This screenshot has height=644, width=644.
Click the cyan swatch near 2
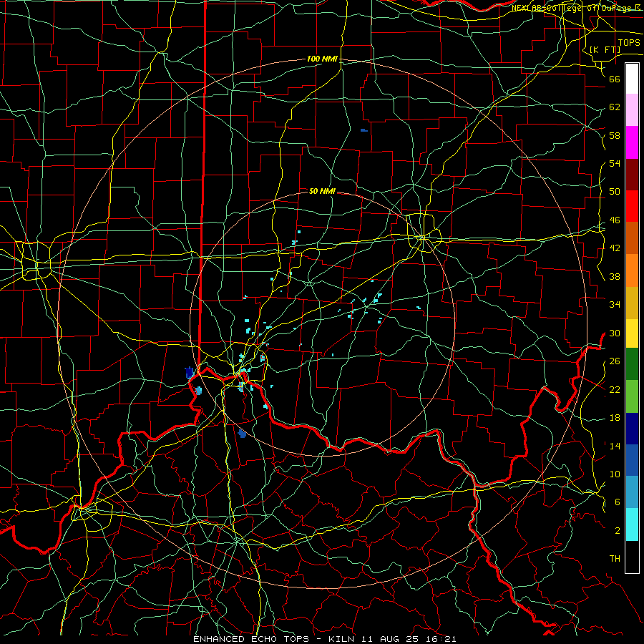tap(632, 525)
